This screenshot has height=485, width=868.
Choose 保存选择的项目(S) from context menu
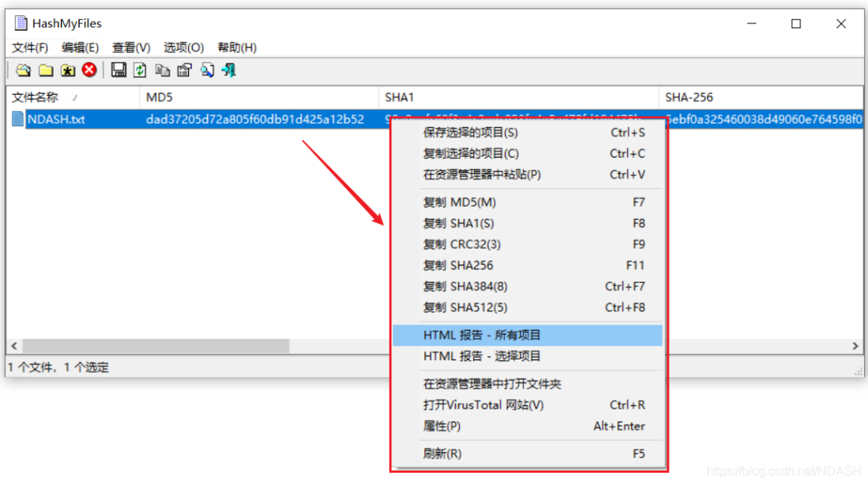527,133
